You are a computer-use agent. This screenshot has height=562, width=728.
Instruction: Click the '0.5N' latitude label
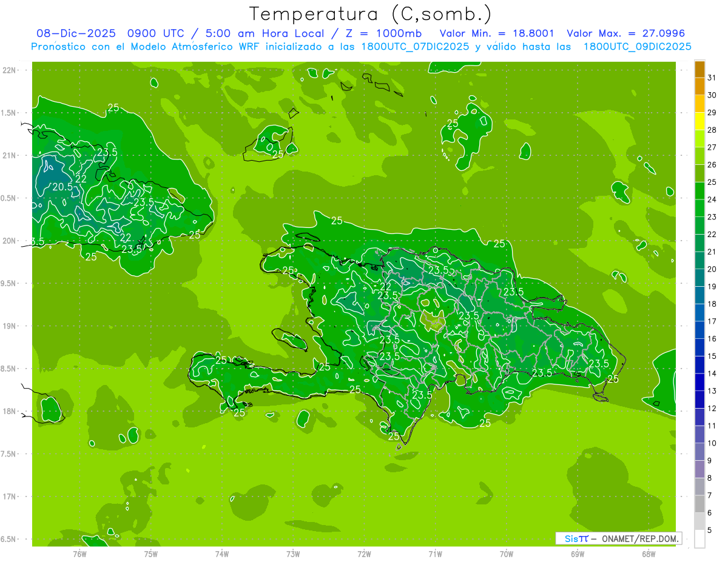pos(9,198)
